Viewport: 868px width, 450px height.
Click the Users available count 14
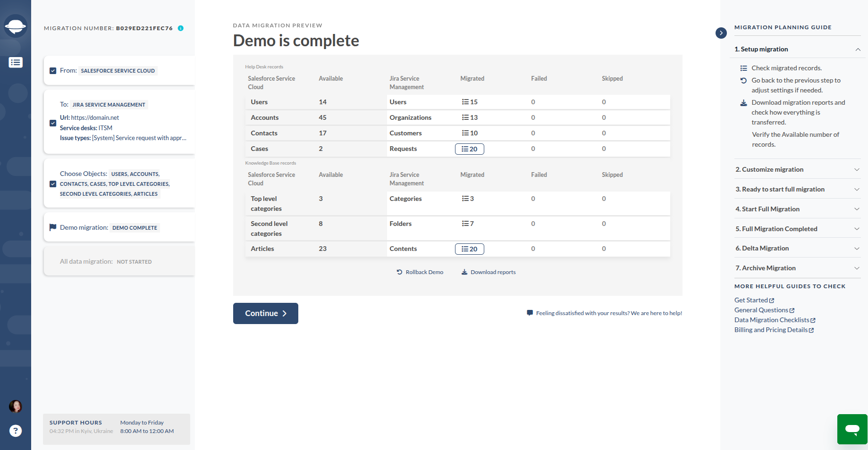[322, 102]
